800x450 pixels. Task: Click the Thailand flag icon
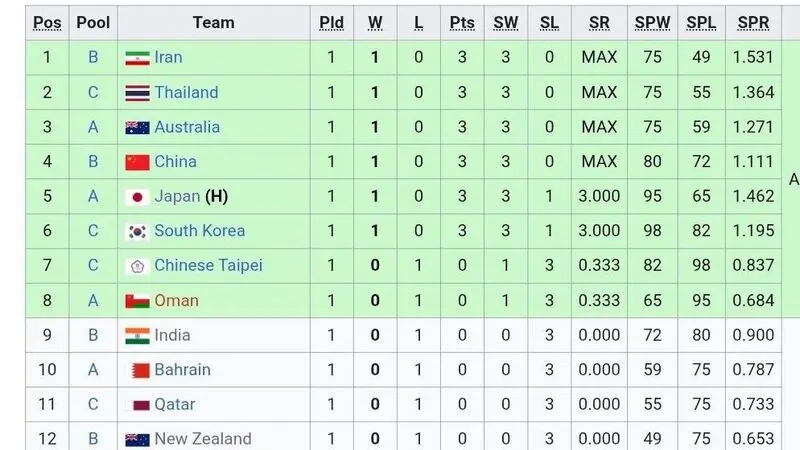point(137,93)
